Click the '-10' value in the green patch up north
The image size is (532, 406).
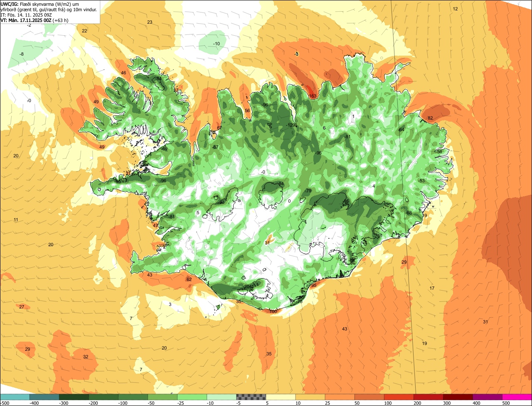(x=217, y=44)
